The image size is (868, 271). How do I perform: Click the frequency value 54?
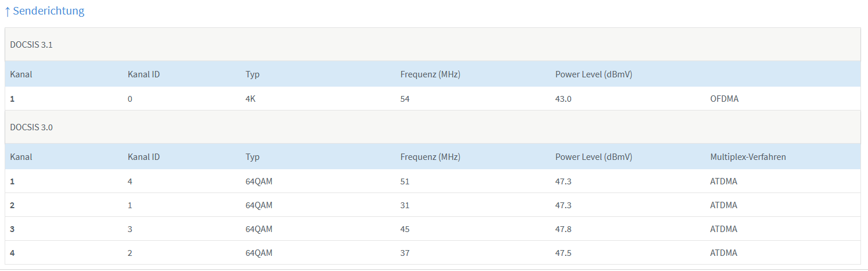pos(405,99)
